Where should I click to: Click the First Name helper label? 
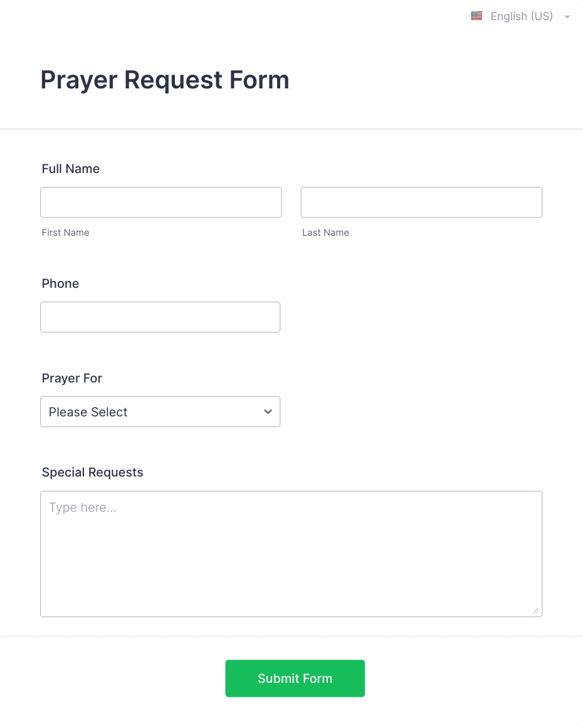tap(65, 233)
